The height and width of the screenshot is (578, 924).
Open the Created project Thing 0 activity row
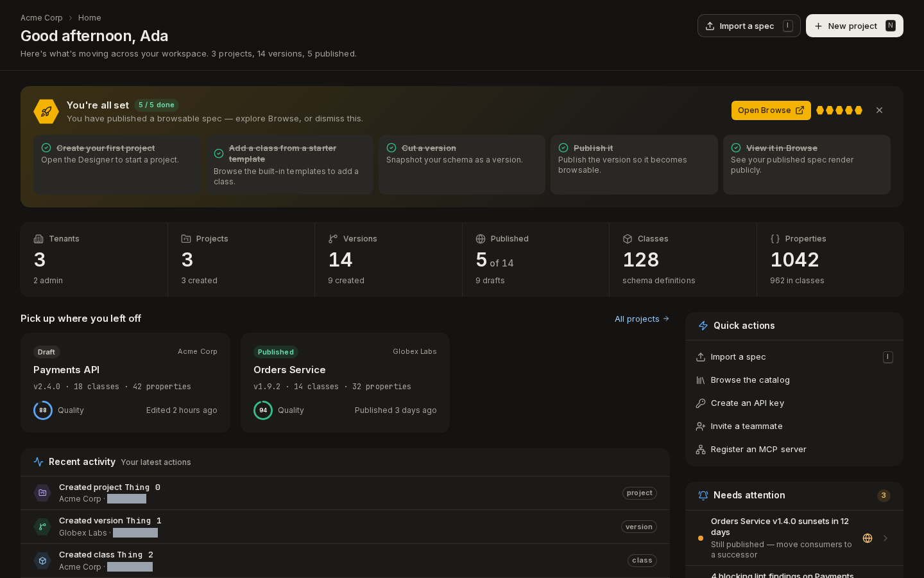point(345,493)
